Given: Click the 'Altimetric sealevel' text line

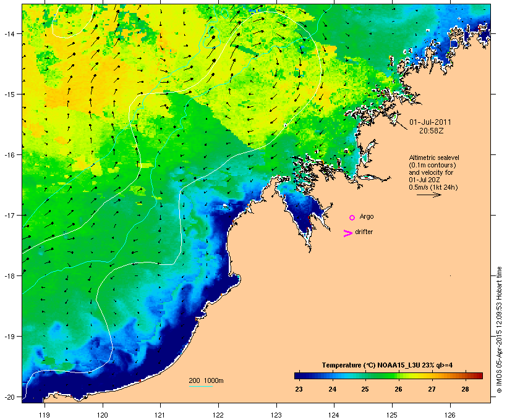Looking at the screenshot, I should [x=434, y=157].
